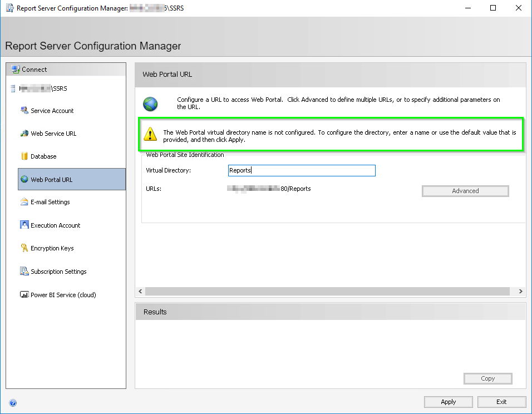Open Encryption Keys key icon

pos(24,248)
